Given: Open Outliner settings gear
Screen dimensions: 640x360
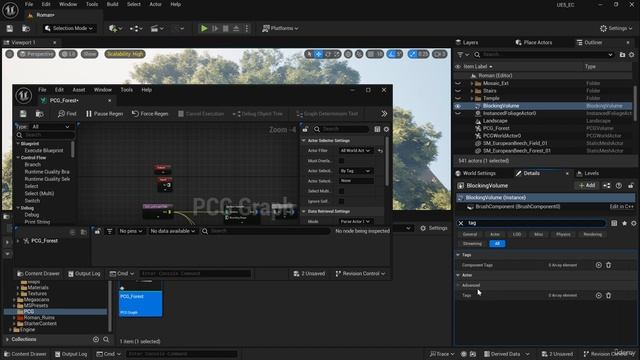Looking at the screenshot, I should click(631, 55).
